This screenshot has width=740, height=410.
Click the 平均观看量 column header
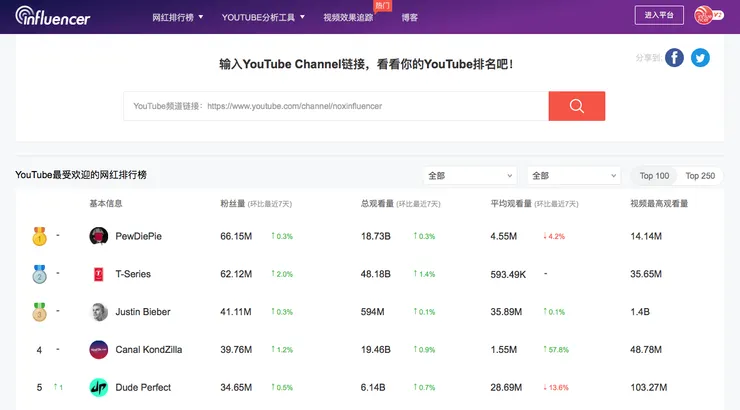pos(511,203)
